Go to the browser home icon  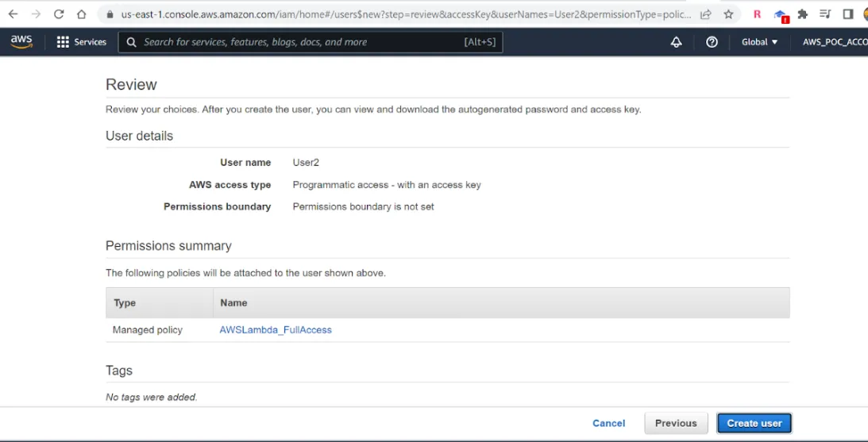pos(81,14)
